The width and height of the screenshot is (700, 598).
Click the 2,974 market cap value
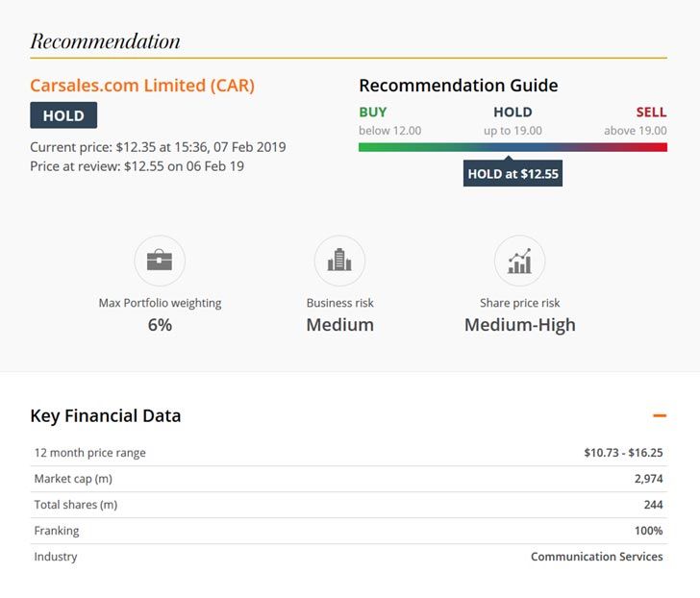[649, 479]
